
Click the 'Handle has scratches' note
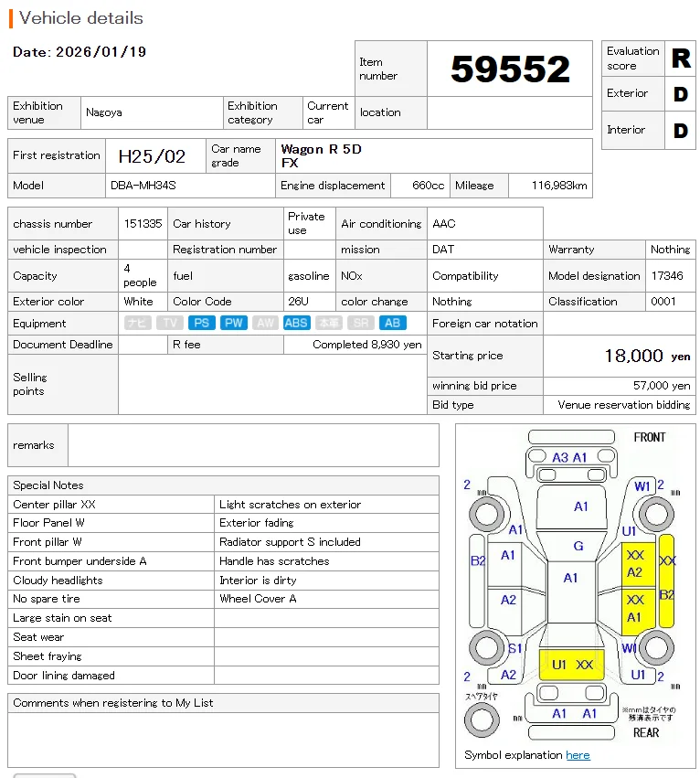[274, 560]
